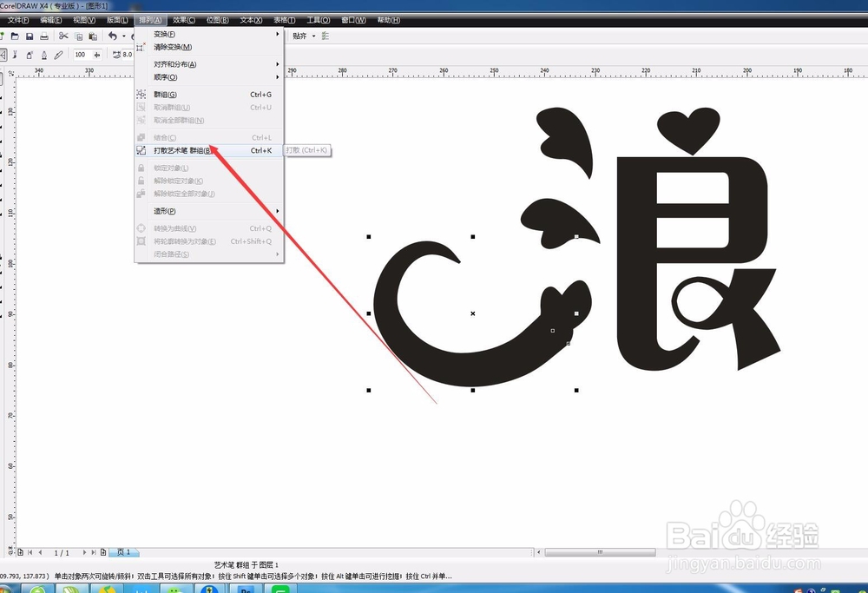The height and width of the screenshot is (593, 868).
Task: Close the open 排列(A) menu
Action: pos(150,21)
